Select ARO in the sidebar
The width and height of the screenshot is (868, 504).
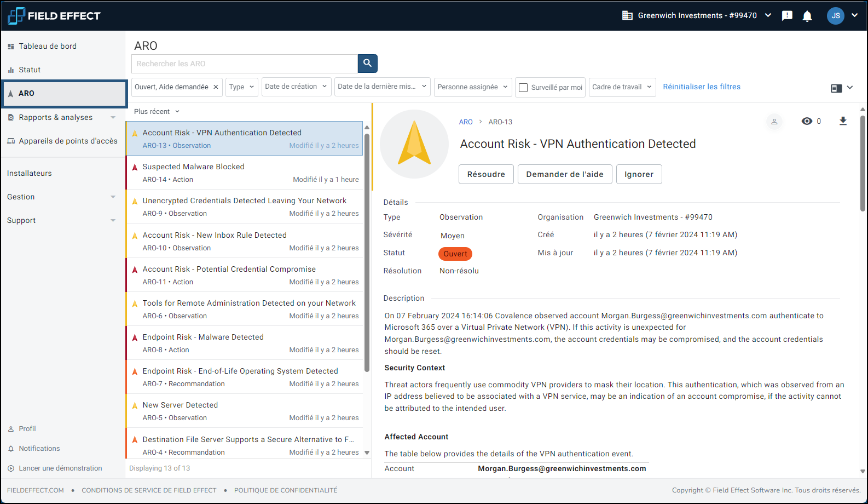point(65,94)
